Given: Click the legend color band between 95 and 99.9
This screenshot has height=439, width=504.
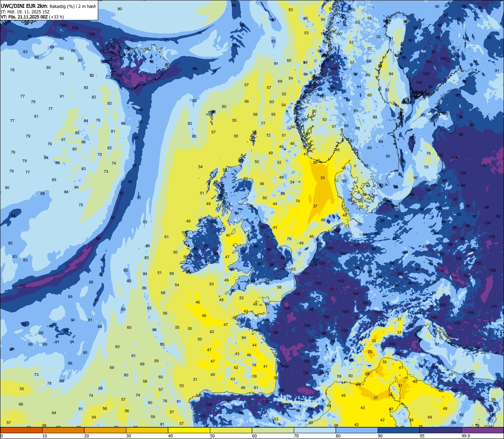Looking at the screenshot, I should [x=441, y=430].
